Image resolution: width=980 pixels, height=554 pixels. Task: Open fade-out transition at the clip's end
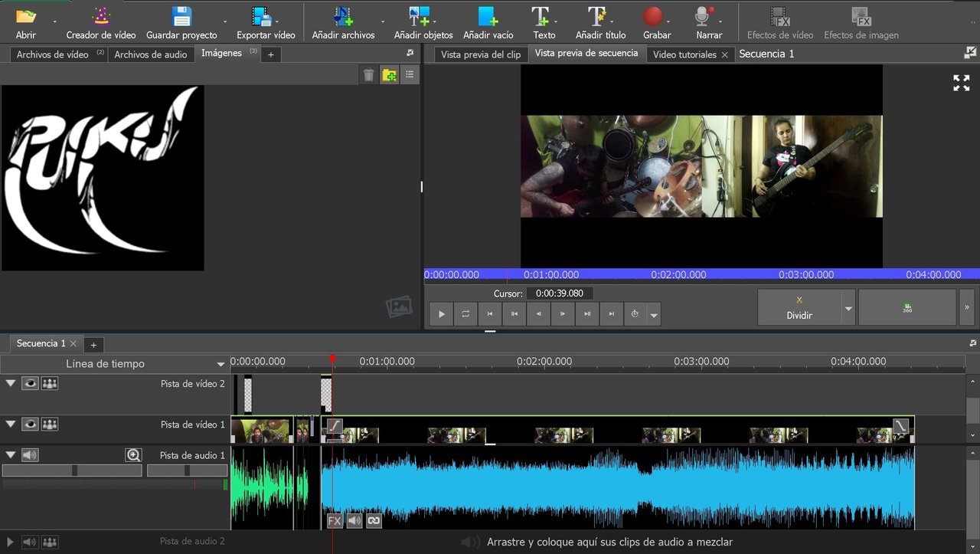coord(902,426)
